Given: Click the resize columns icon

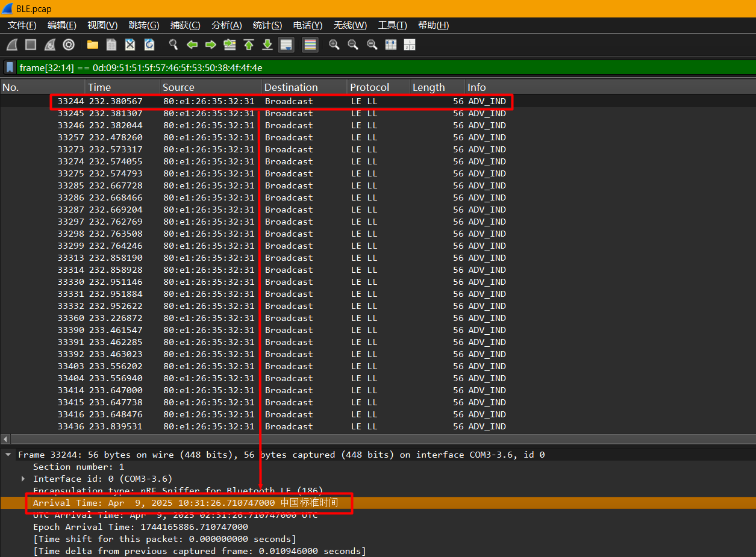Looking at the screenshot, I should (x=410, y=45).
